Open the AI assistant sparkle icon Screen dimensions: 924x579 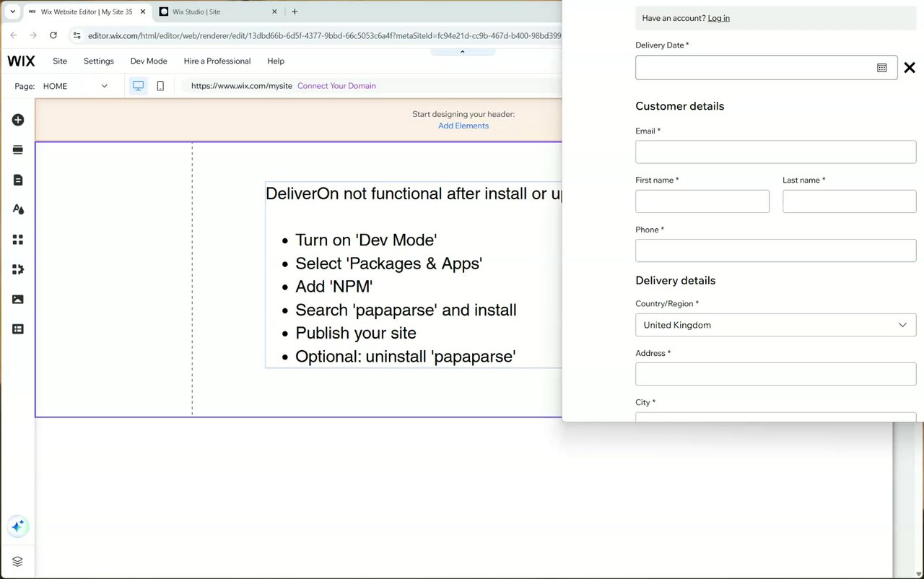pos(18,526)
